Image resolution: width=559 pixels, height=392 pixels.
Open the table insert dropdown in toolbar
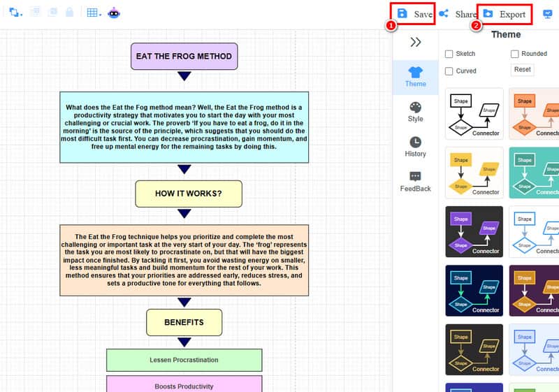pos(94,13)
